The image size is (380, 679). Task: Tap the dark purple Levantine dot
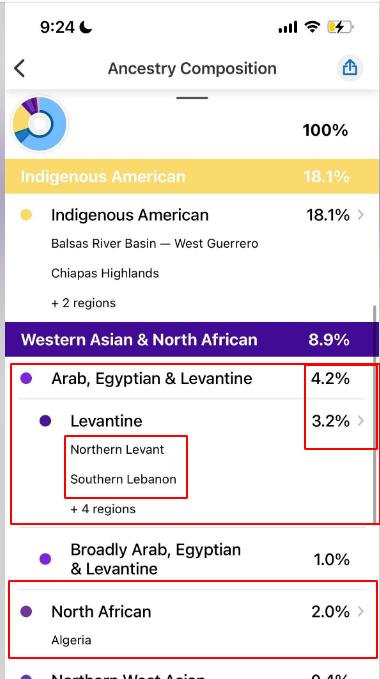tap(45, 421)
